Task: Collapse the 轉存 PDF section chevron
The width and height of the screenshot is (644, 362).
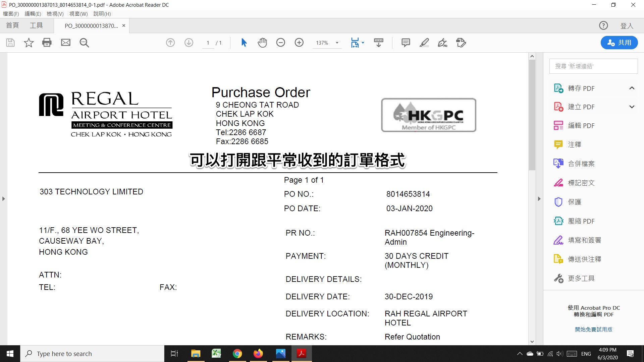Action: [632, 88]
